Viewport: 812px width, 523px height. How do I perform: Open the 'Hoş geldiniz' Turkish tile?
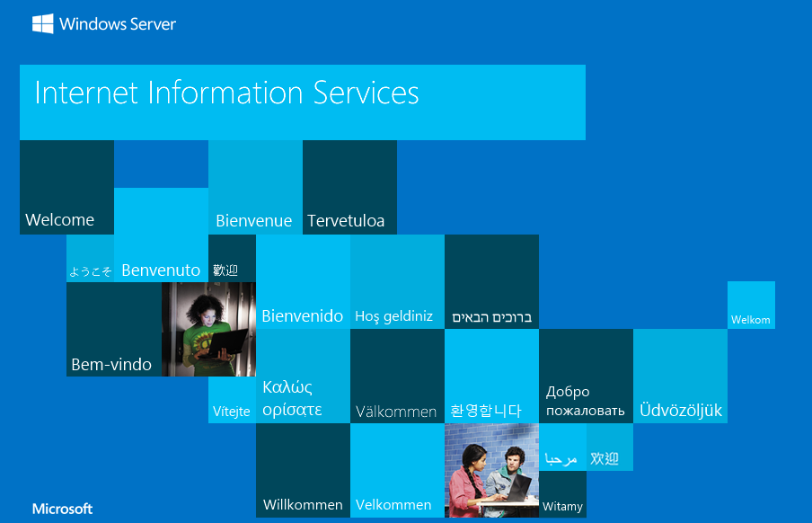pyautogui.click(x=397, y=281)
